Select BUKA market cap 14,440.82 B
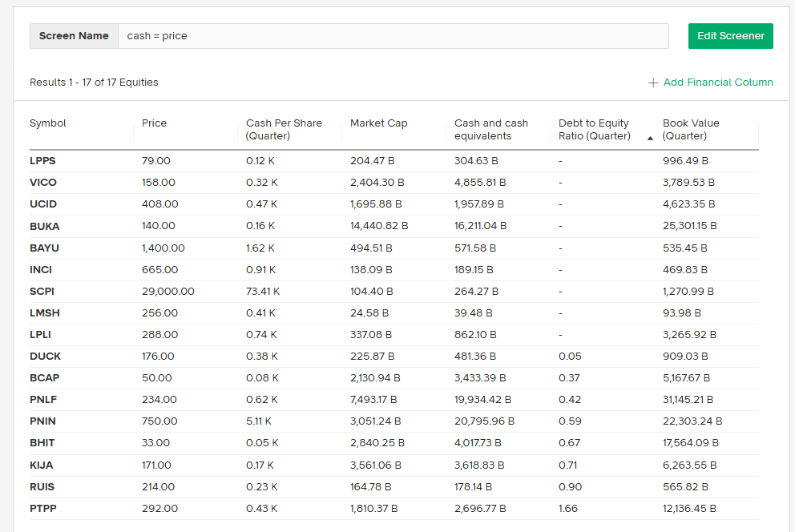 [379, 226]
